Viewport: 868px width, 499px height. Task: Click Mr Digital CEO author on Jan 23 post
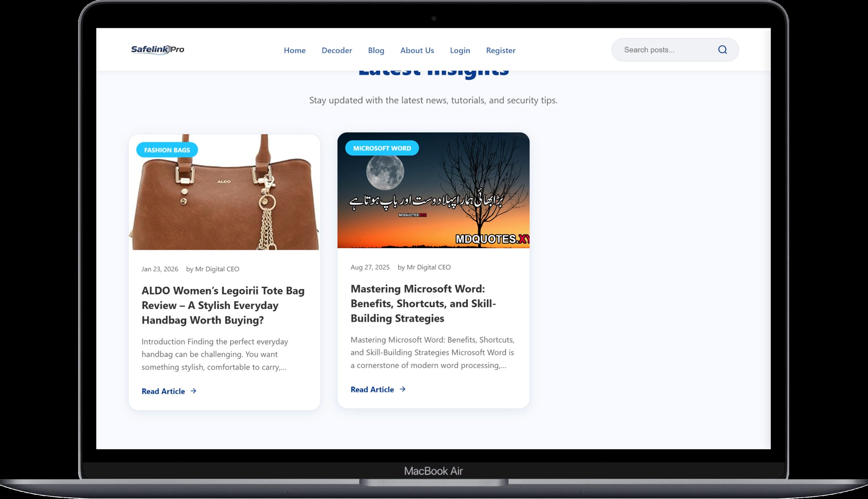click(x=217, y=269)
